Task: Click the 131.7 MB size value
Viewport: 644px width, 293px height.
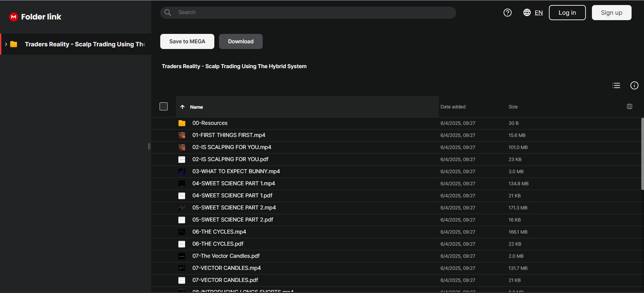Action: [518, 268]
